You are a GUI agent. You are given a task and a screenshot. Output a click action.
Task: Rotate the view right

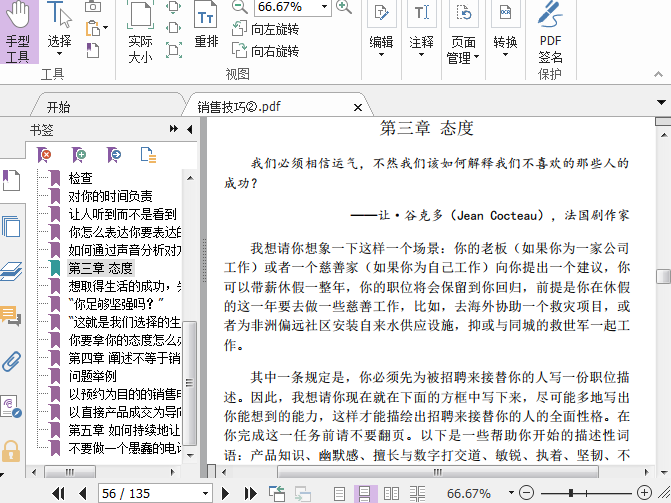(265, 51)
